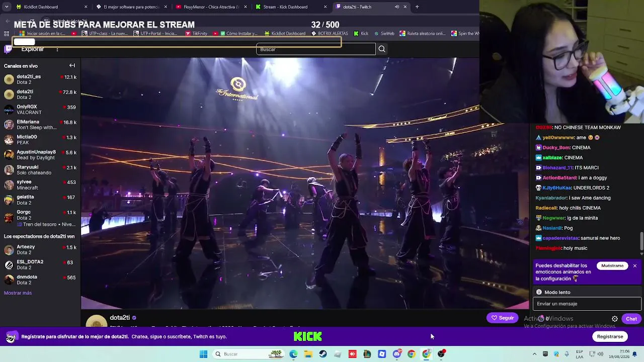Open the gelatita Dota 2 channel
Viewport: 644px width, 362px height.
coord(40,200)
